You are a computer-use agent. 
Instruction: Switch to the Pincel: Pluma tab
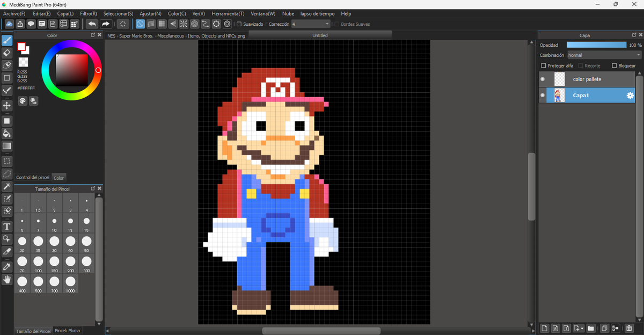tap(67, 331)
